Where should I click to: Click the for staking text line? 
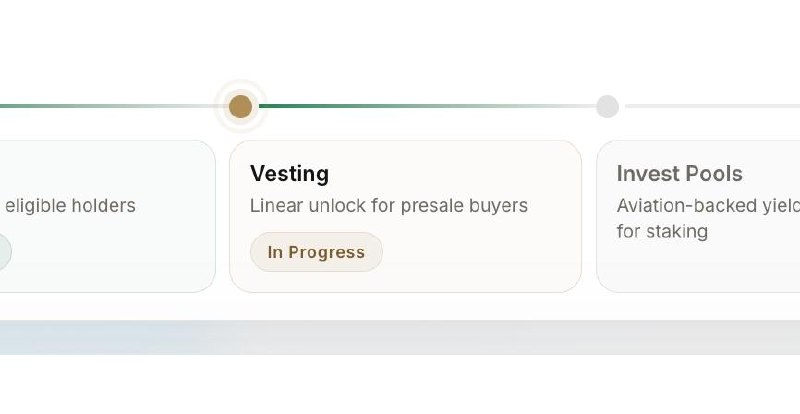click(x=662, y=231)
